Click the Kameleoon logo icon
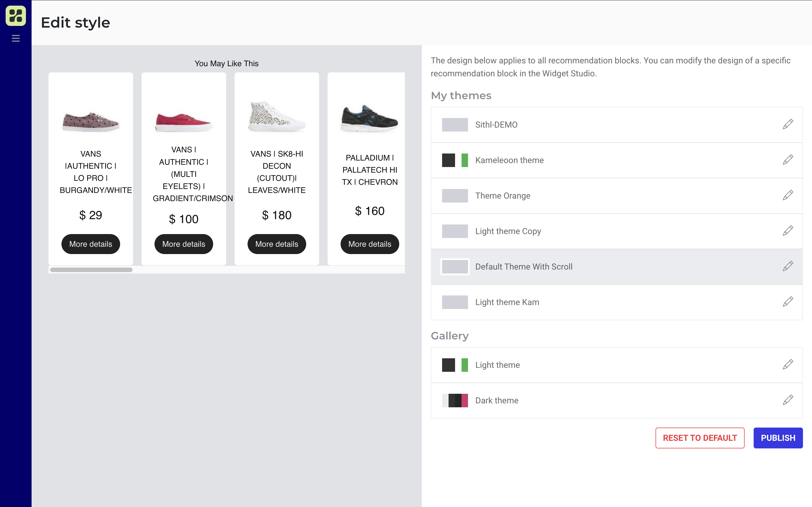The width and height of the screenshot is (812, 507). [x=16, y=16]
